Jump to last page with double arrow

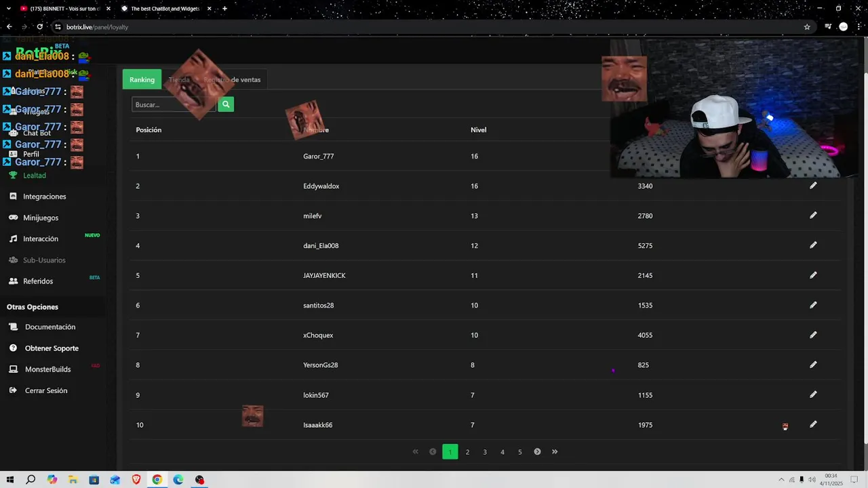click(x=555, y=452)
